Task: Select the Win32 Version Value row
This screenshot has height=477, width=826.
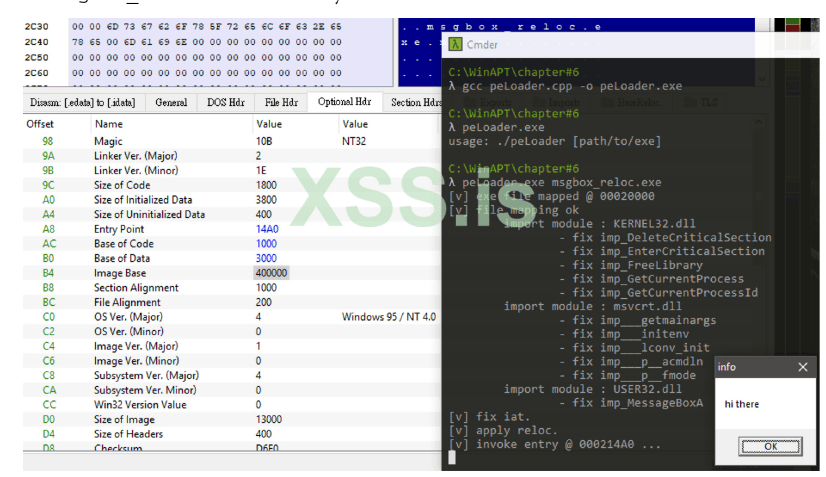Action: tap(230, 405)
